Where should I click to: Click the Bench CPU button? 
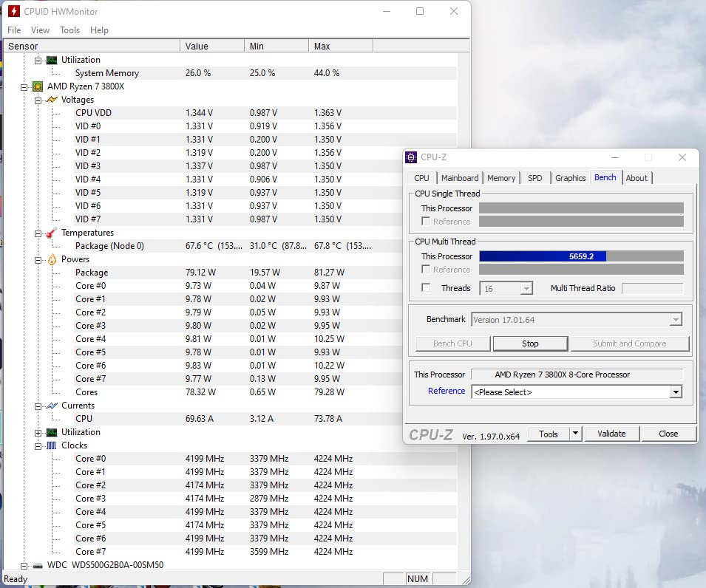452,343
